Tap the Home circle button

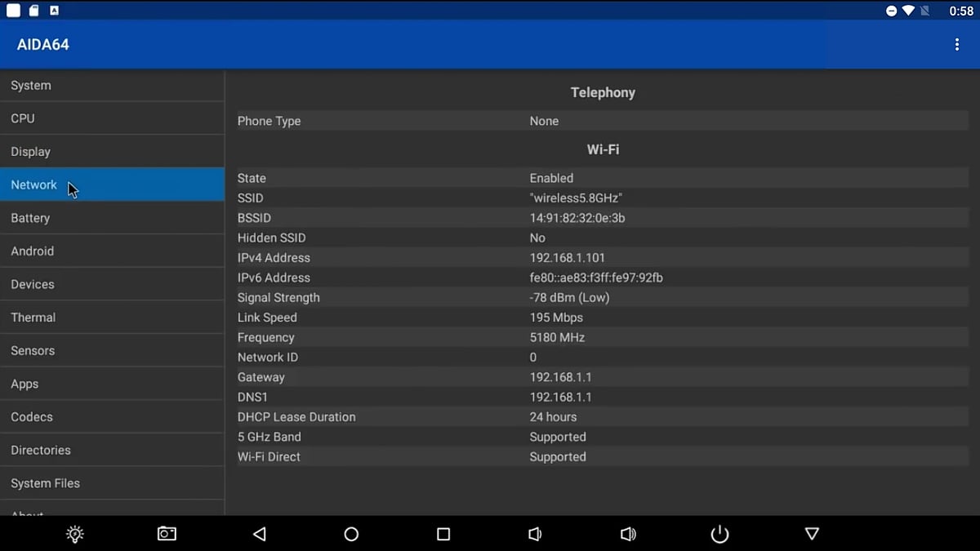coord(351,534)
